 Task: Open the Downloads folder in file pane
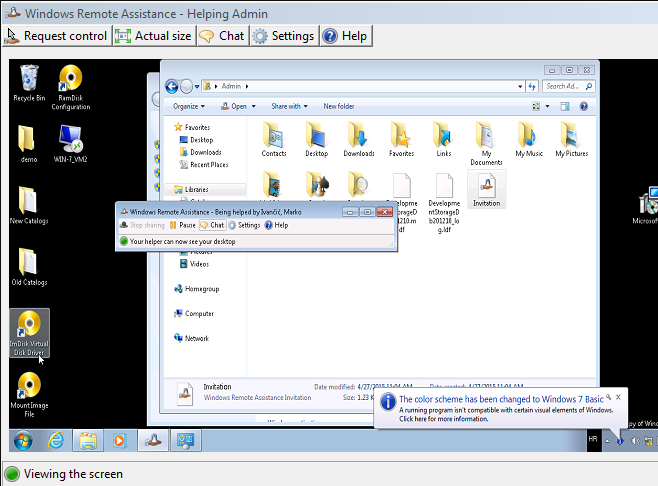(359, 139)
